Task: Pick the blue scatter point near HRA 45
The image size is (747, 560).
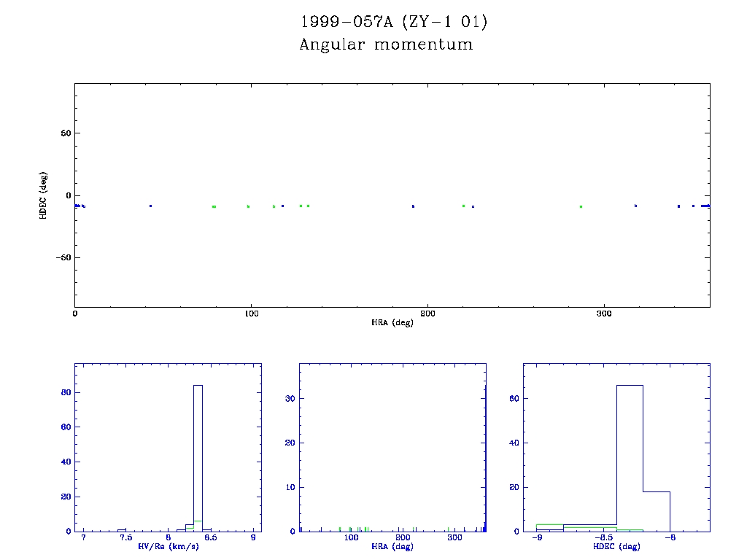Action: click(x=150, y=206)
